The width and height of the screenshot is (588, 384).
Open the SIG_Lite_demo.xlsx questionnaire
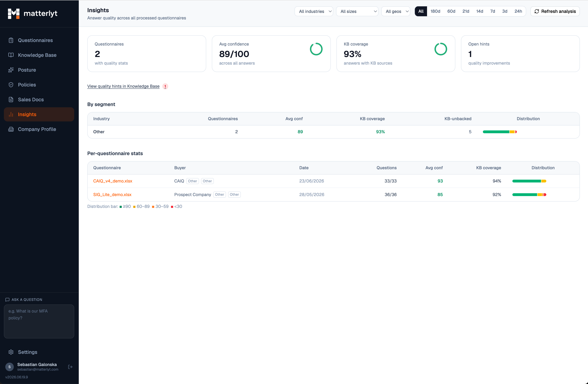(112, 194)
